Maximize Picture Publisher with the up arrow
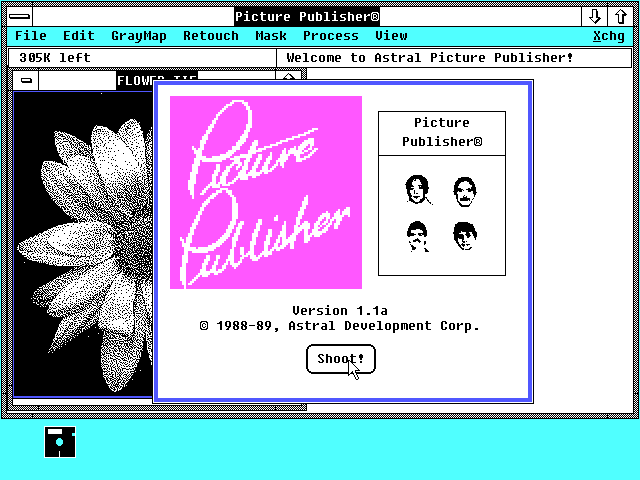This screenshot has height=480, width=640. tap(620, 16)
